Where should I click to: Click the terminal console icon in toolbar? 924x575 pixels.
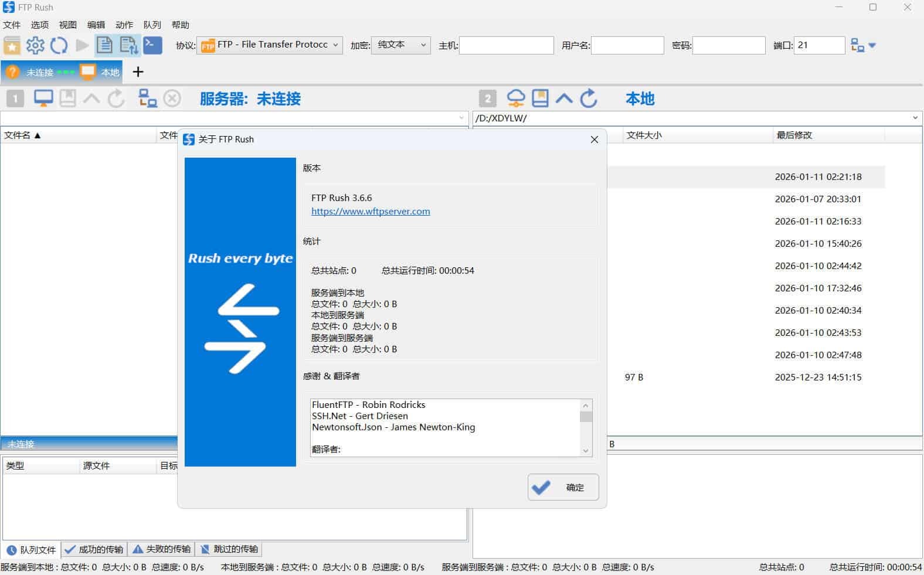point(152,45)
